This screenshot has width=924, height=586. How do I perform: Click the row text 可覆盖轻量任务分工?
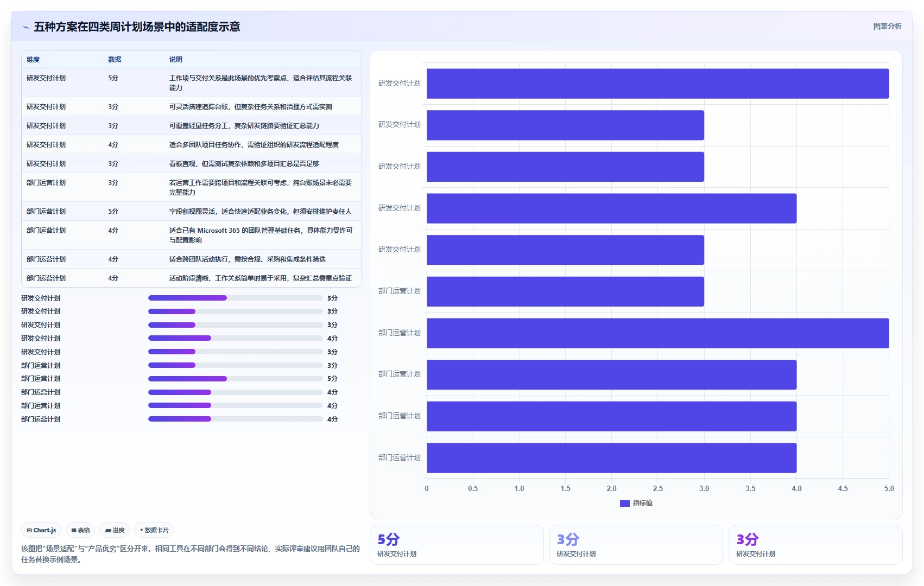244,126
